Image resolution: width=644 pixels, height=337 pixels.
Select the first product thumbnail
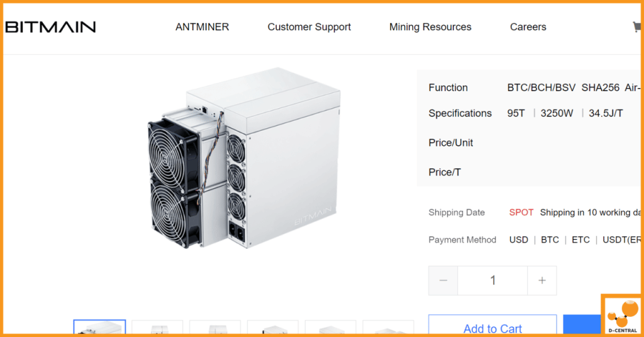[x=100, y=327]
